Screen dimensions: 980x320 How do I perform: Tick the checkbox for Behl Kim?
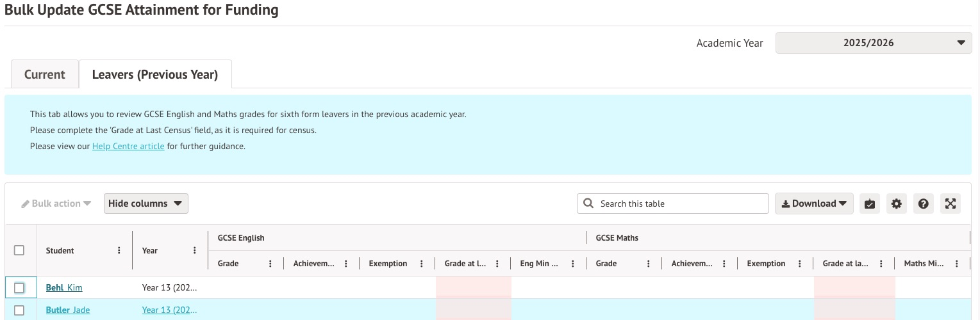click(x=19, y=288)
